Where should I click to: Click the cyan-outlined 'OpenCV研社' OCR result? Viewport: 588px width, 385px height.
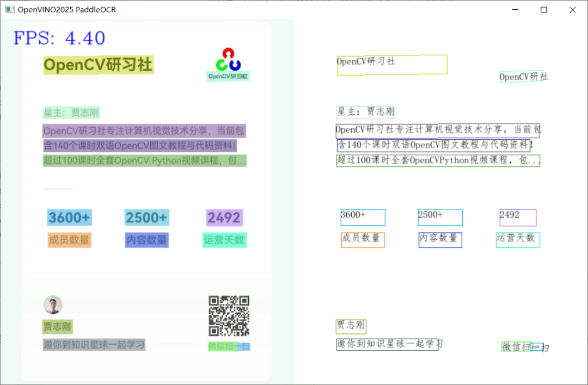coord(524,76)
